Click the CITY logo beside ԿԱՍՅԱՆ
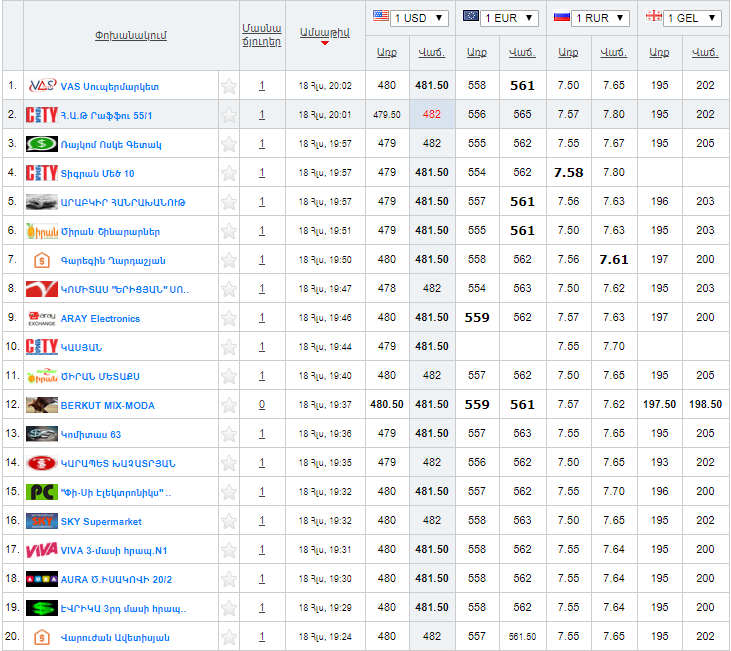 pyautogui.click(x=42, y=346)
